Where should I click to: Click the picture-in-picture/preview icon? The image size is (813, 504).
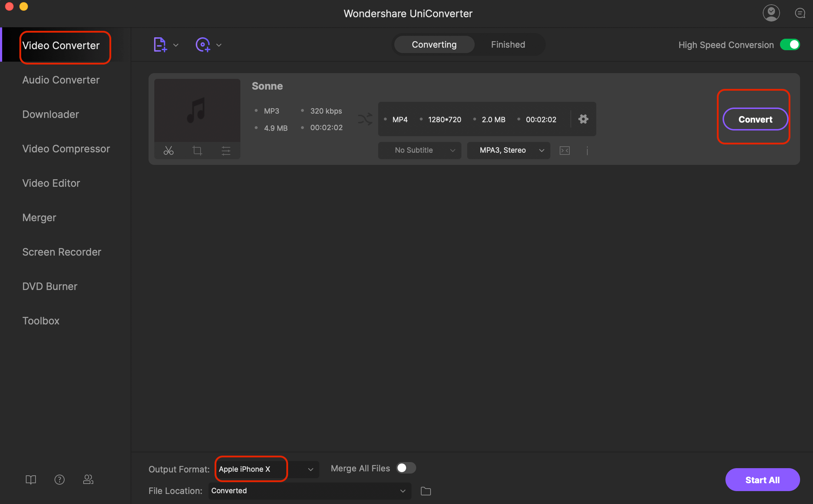564,151
